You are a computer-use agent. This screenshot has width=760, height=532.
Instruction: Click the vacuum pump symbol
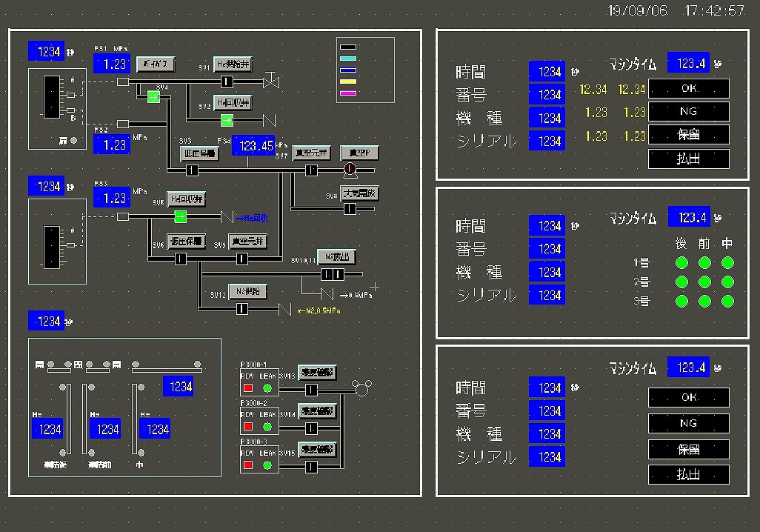(350, 170)
